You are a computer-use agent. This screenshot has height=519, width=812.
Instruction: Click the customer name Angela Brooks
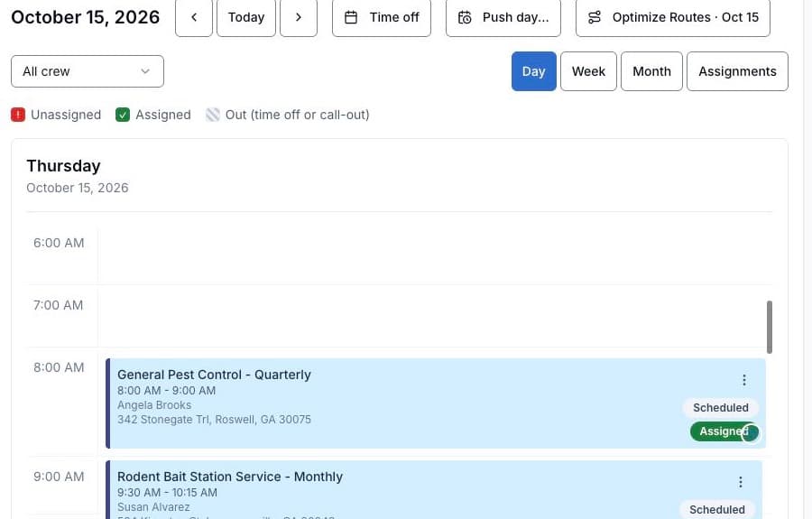click(153, 405)
